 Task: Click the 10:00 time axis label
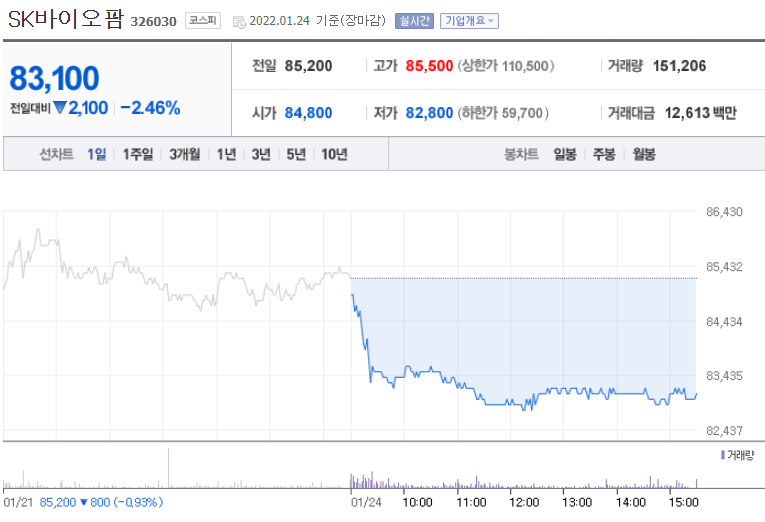(x=417, y=502)
